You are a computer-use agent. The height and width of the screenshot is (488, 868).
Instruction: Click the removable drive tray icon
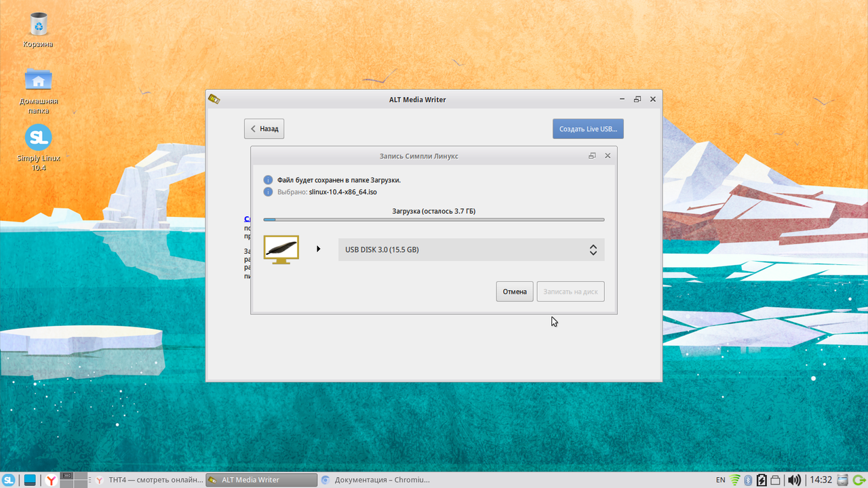[x=842, y=480]
